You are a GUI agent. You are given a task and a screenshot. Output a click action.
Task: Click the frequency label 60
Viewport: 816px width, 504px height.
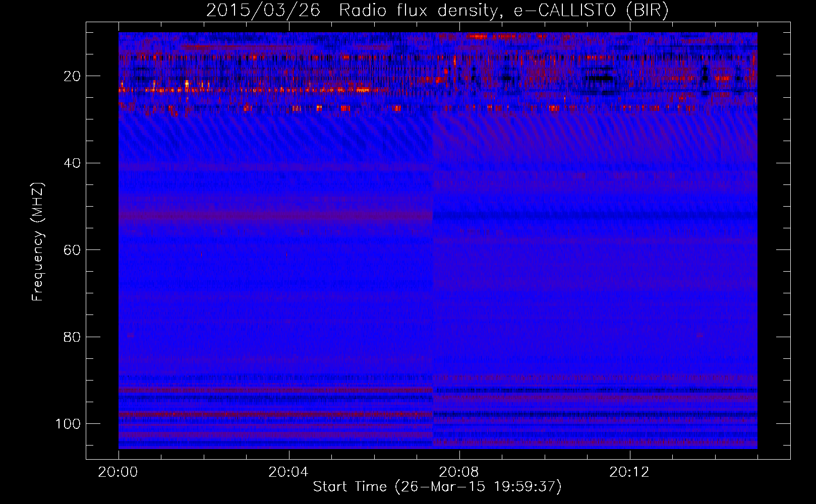73,250
